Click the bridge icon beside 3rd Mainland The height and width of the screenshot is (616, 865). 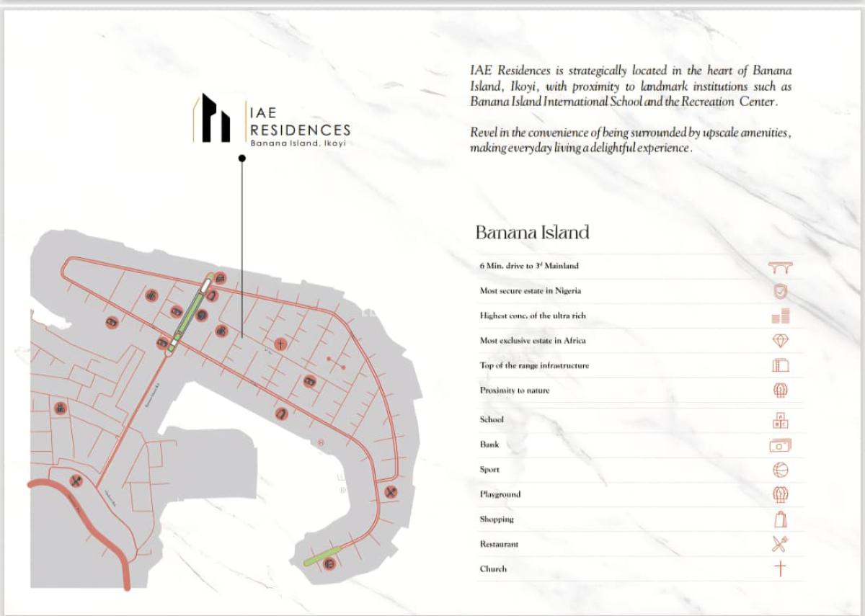[780, 267]
